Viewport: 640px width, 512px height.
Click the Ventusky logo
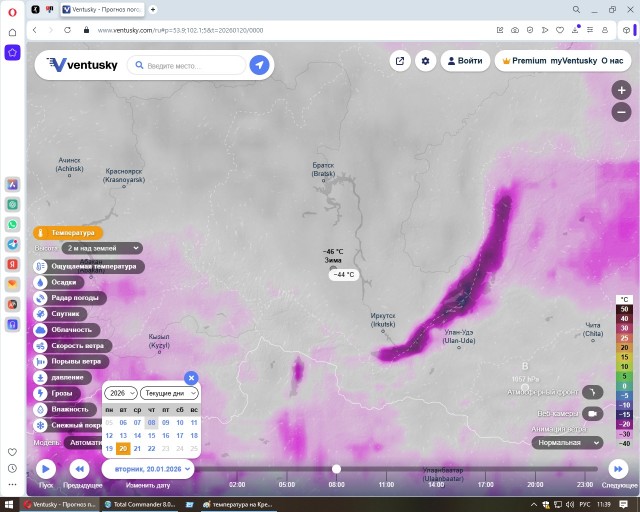tap(82, 65)
